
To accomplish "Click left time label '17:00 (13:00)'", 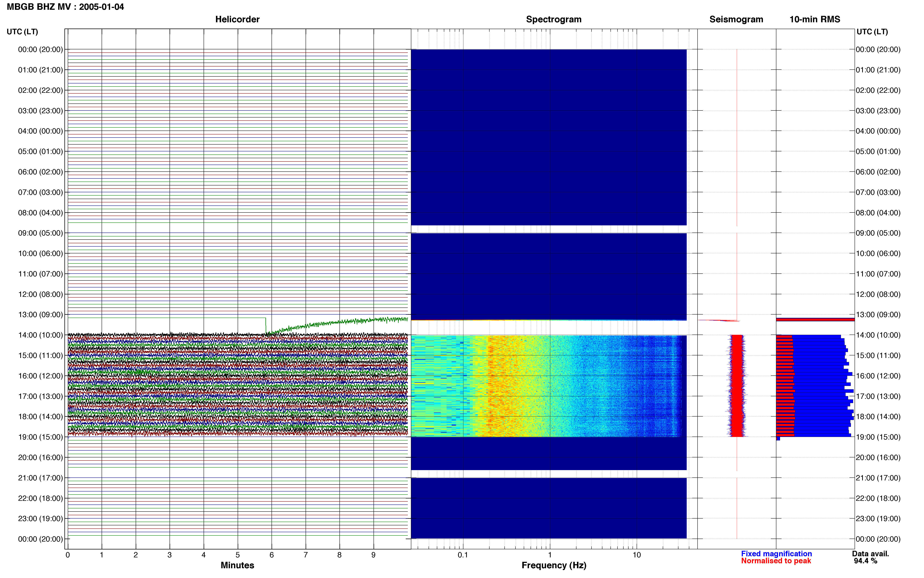I will (41, 396).
